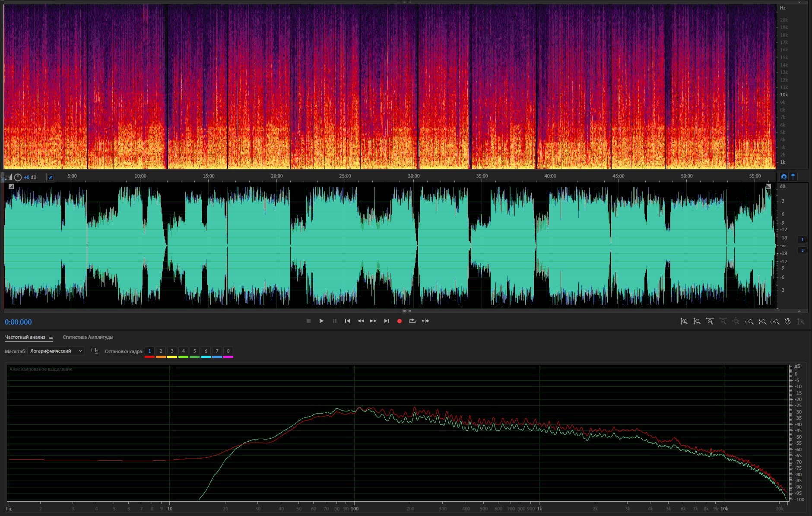Start playback with the Play button
Viewport: 812px width, 516px height.
(321, 321)
